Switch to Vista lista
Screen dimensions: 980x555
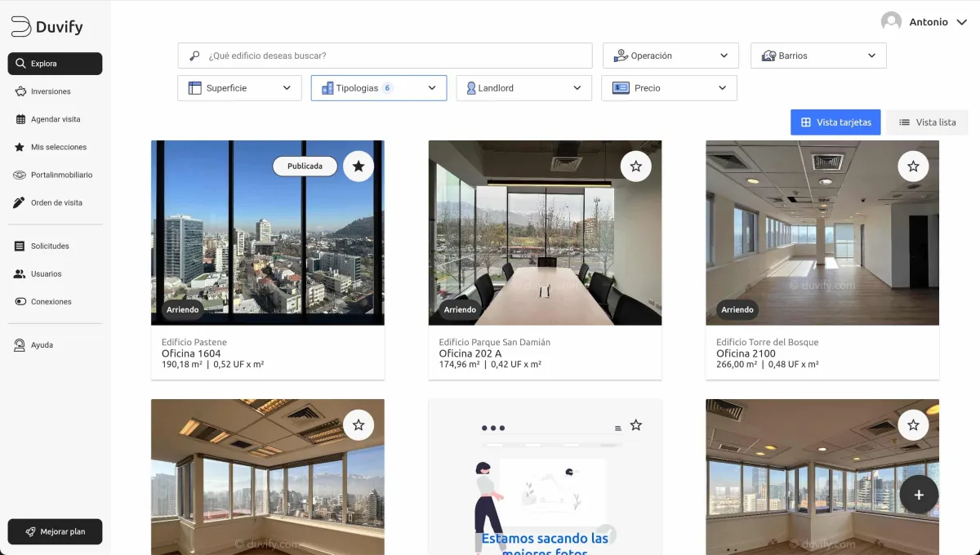927,122
